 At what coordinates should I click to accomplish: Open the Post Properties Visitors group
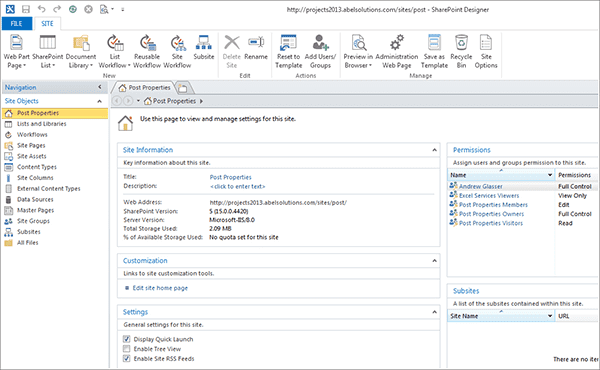point(491,223)
